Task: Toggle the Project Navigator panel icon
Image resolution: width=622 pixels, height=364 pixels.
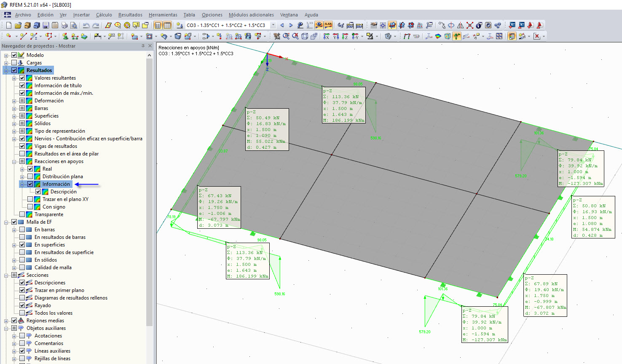Action: [x=158, y=25]
